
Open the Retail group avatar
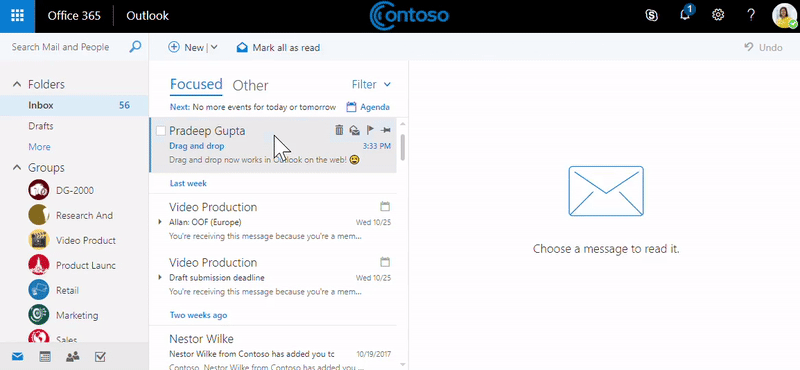point(39,290)
